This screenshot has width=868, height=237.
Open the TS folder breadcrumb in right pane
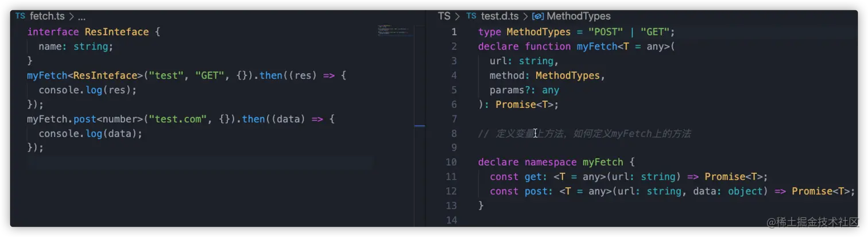pos(444,16)
